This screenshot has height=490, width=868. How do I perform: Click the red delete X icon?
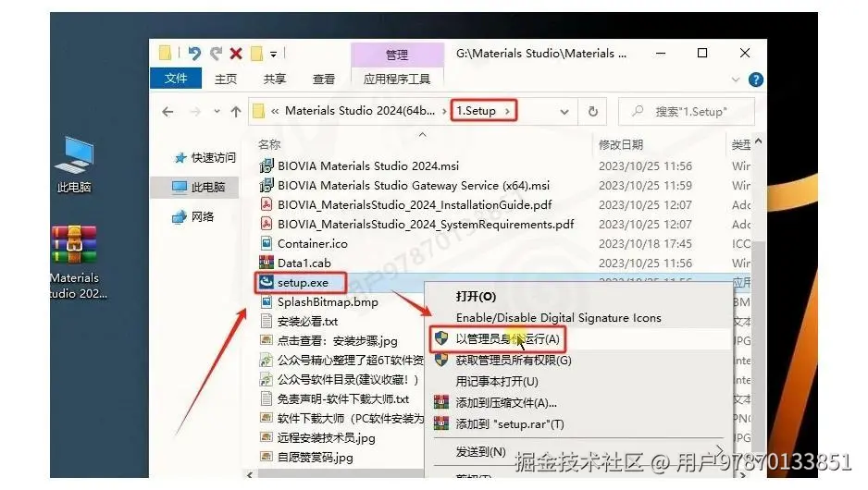point(236,54)
